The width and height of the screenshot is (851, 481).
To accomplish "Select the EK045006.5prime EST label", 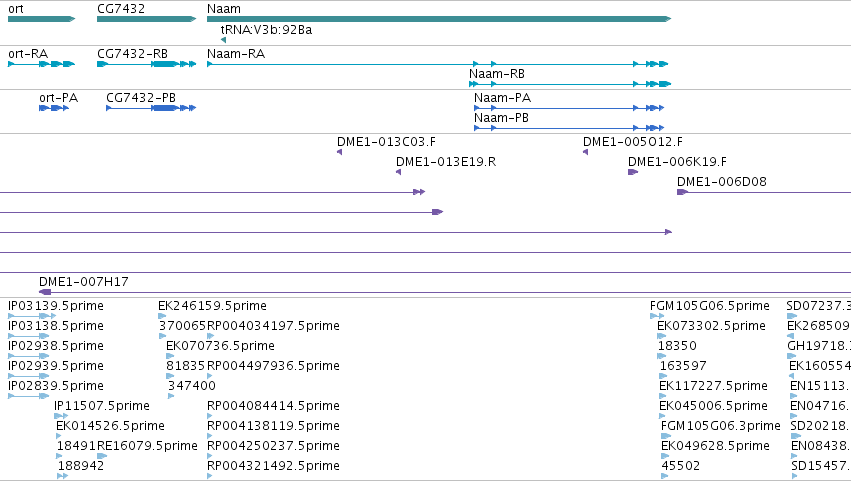I will (x=713, y=406).
